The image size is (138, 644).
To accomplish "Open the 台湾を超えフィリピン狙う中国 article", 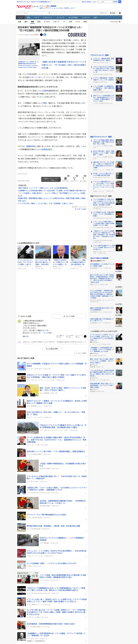I will (x=56, y=452).
